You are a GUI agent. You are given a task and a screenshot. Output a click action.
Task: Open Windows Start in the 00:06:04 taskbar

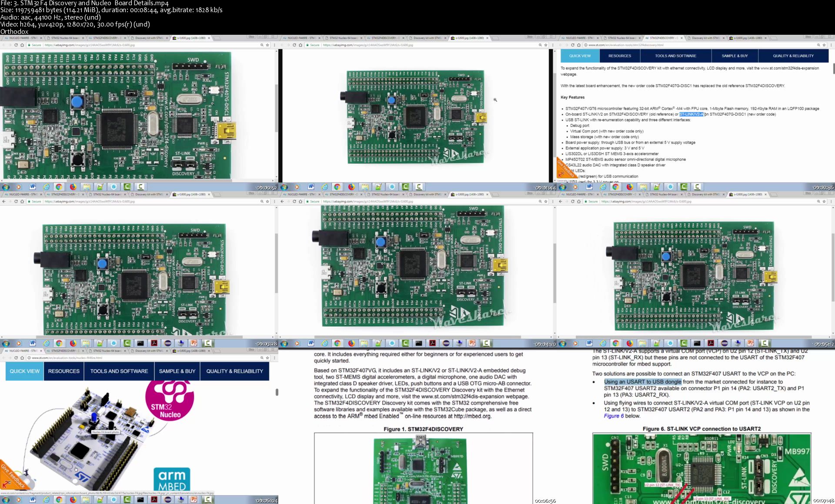6,500
